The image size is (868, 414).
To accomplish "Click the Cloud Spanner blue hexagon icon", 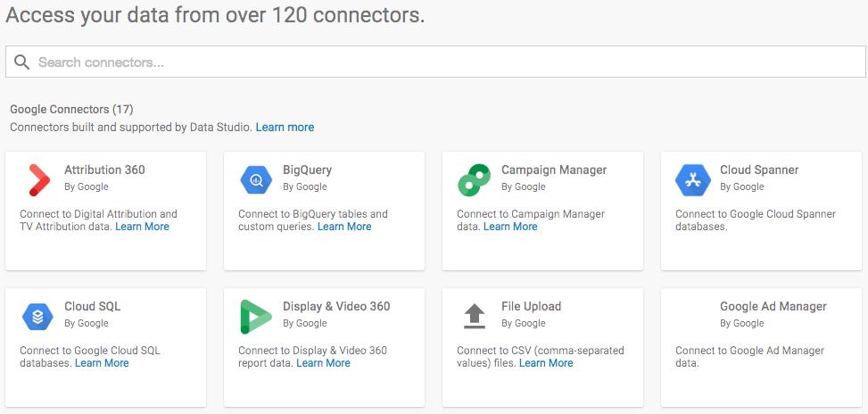I will click(x=692, y=179).
